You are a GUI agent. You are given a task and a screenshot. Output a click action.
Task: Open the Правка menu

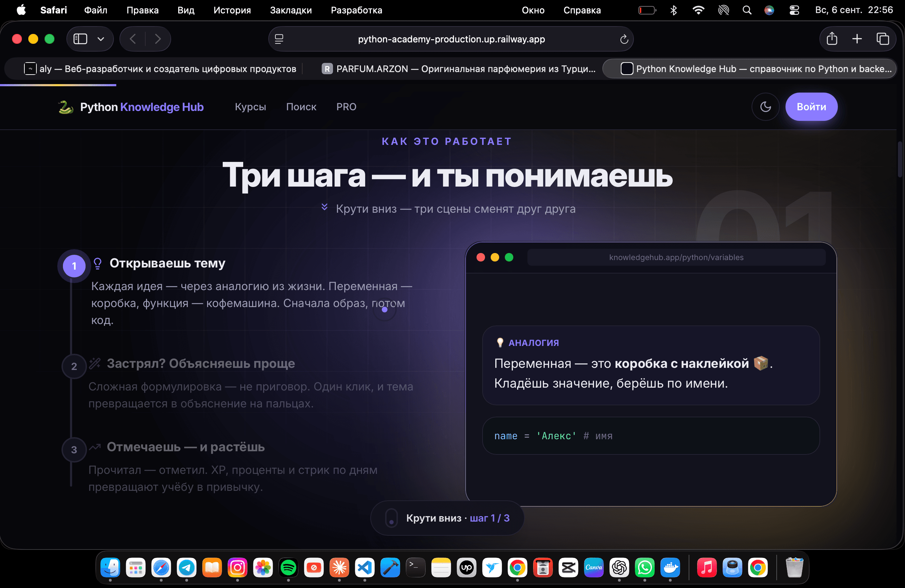pyautogui.click(x=142, y=10)
